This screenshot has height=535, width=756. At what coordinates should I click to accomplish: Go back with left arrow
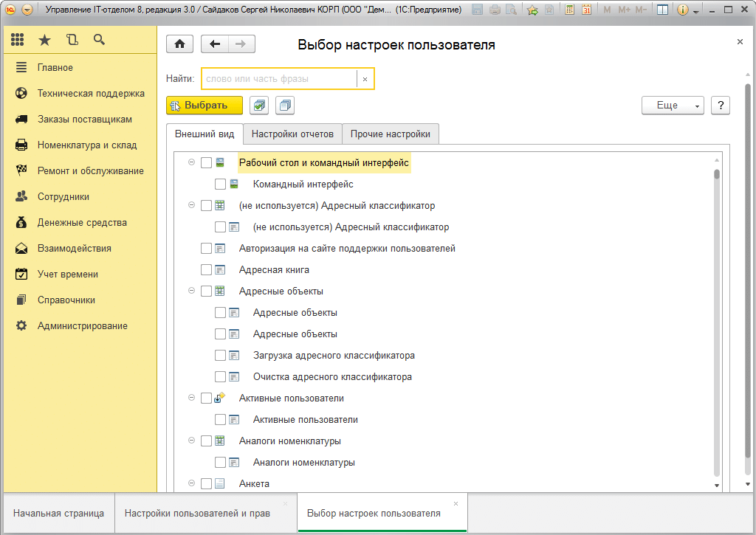point(215,44)
